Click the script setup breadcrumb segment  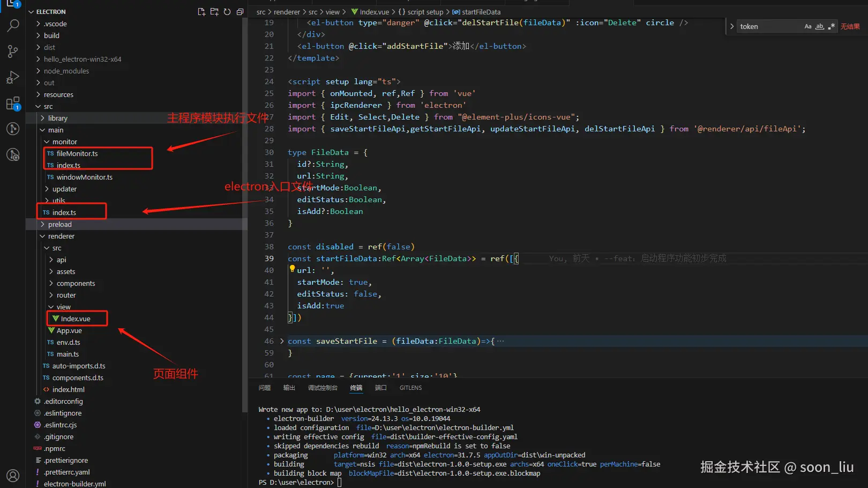coord(425,12)
